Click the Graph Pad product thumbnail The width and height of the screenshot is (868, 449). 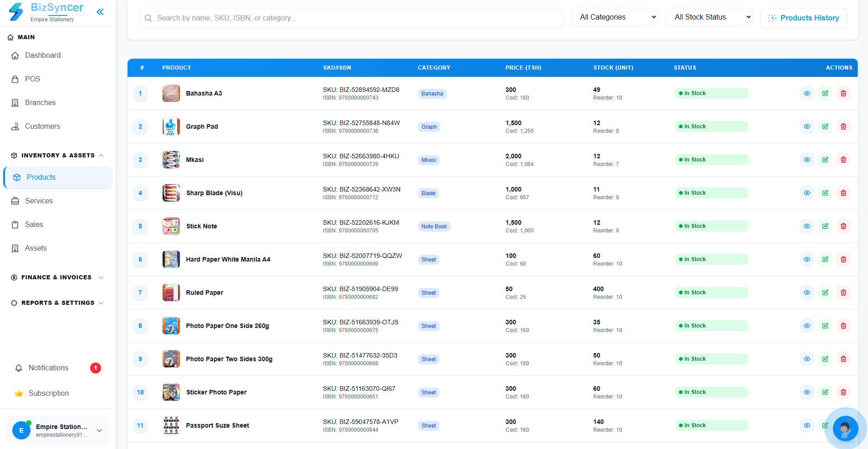171,126
